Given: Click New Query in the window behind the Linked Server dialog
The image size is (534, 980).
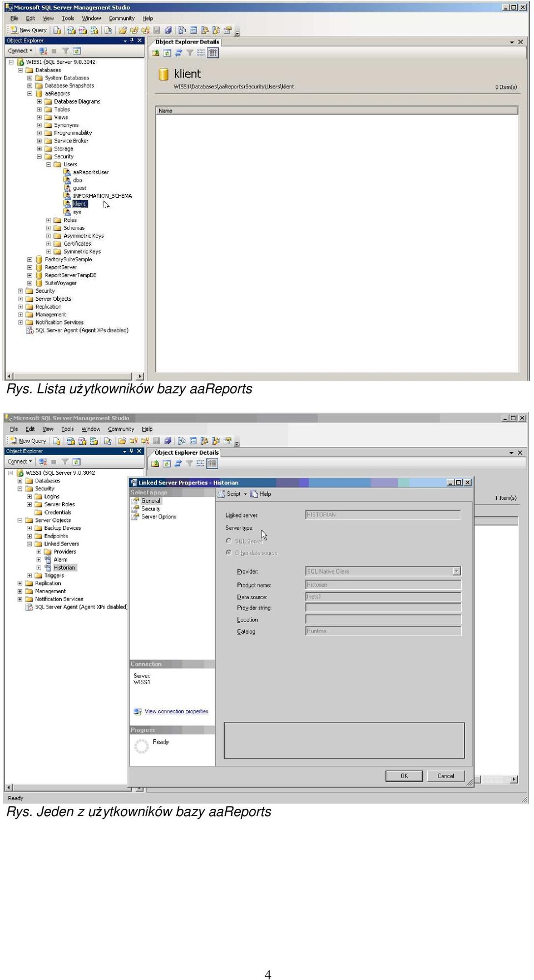Looking at the screenshot, I should (28, 441).
